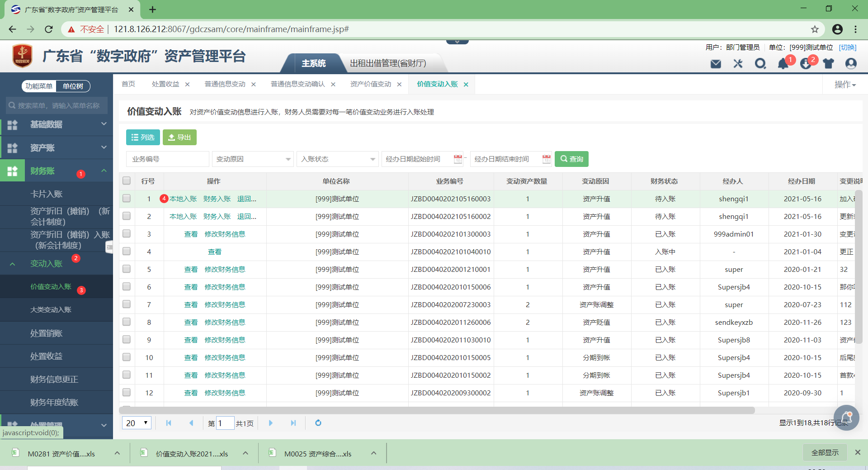Expand options for M0281 download
Screen dimensions: 868x470
117,453
